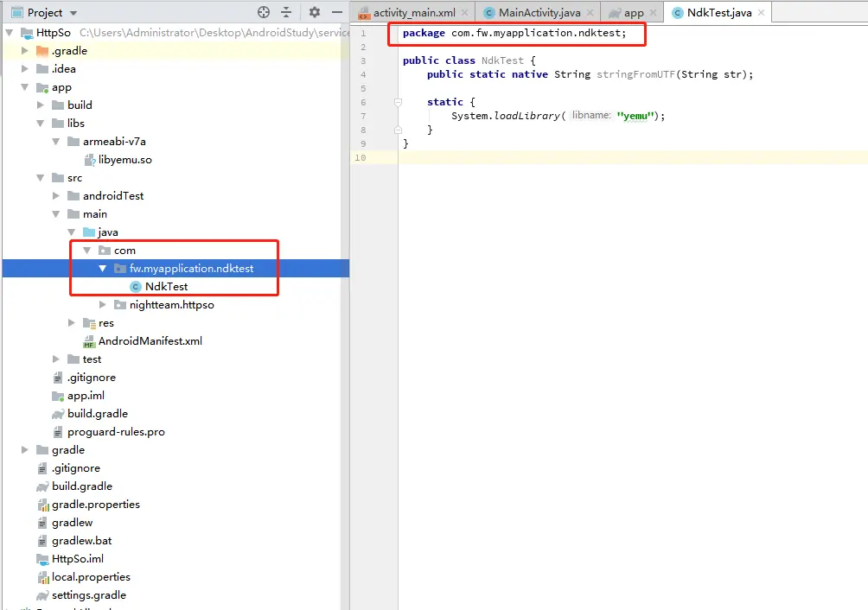Image resolution: width=868 pixels, height=610 pixels.
Task: Collapse the libs folder
Action: tap(40, 124)
